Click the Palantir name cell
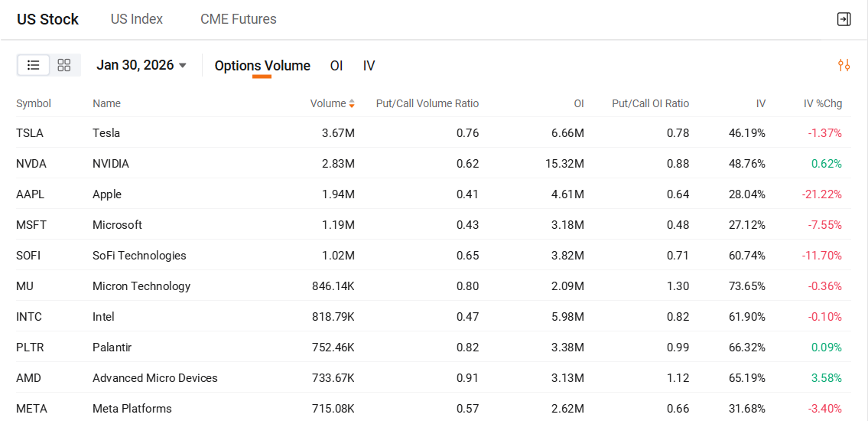 (x=112, y=348)
